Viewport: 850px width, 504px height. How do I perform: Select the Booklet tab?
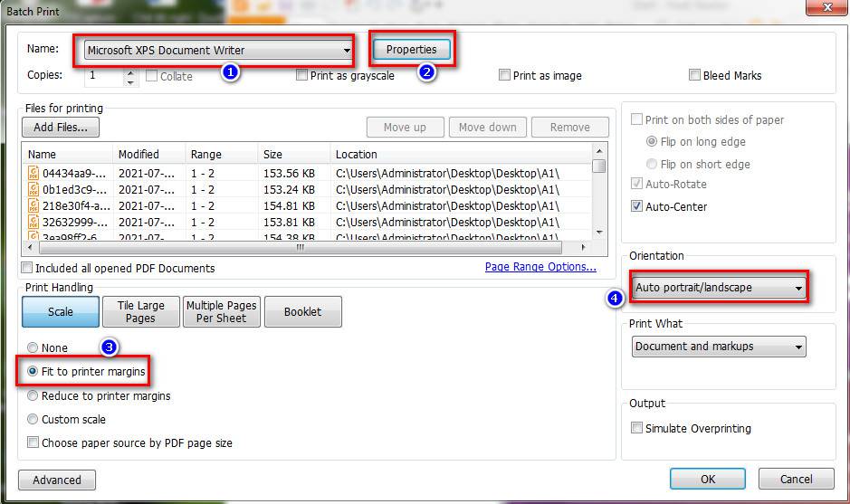(303, 311)
